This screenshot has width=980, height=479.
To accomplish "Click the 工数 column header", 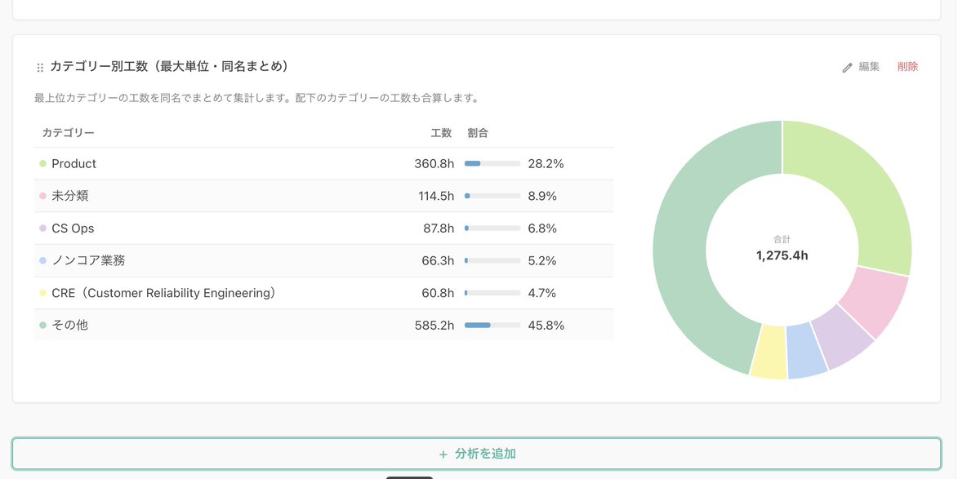I will (442, 132).
